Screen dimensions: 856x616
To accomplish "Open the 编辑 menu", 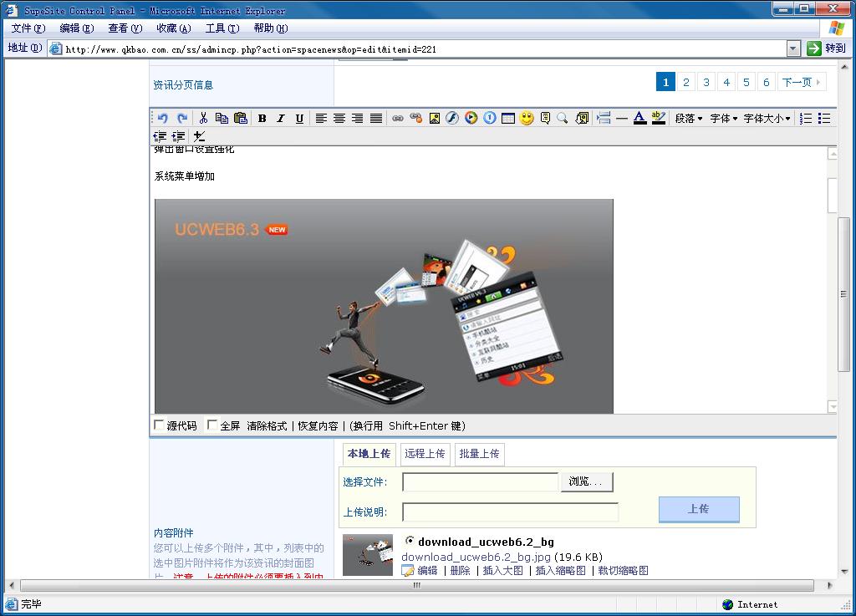I will pyautogui.click(x=76, y=28).
